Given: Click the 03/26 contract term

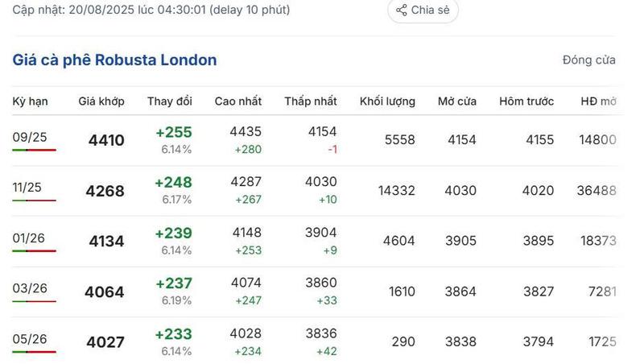Looking at the screenshot, I should tap(30, 288).
